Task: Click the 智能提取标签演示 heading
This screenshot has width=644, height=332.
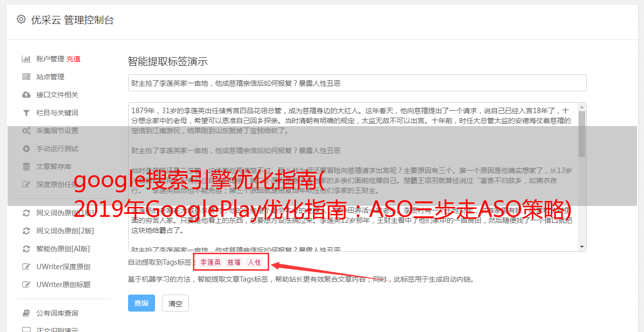Action: pos(167,62)
